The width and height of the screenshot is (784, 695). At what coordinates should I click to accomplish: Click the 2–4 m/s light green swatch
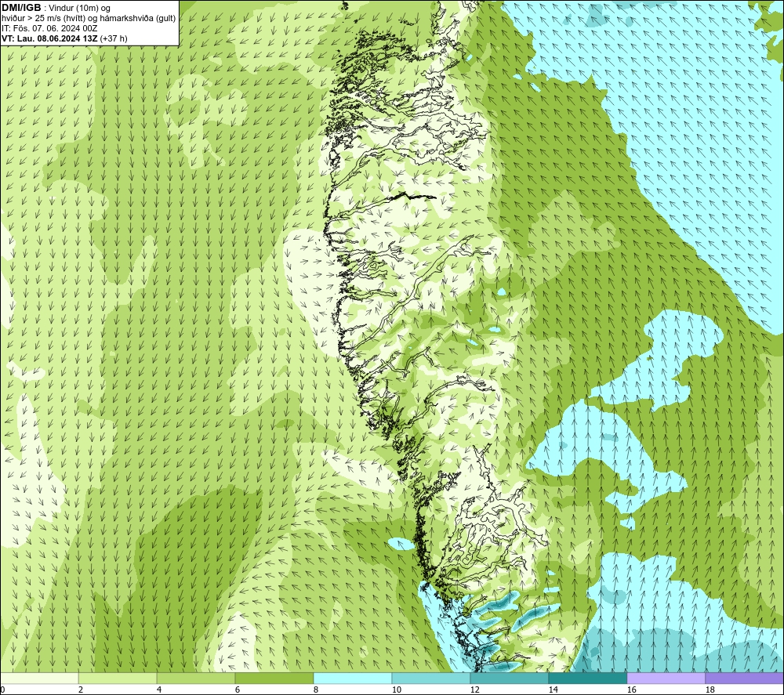click(118, 678)
